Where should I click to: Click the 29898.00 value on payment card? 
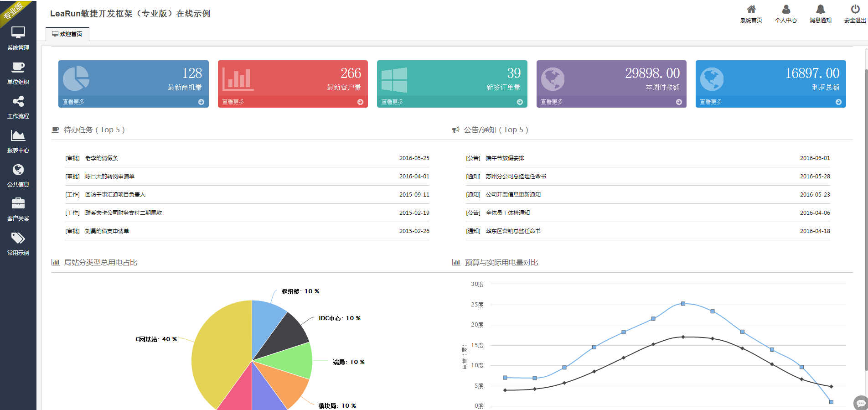[x=652, y=73]
